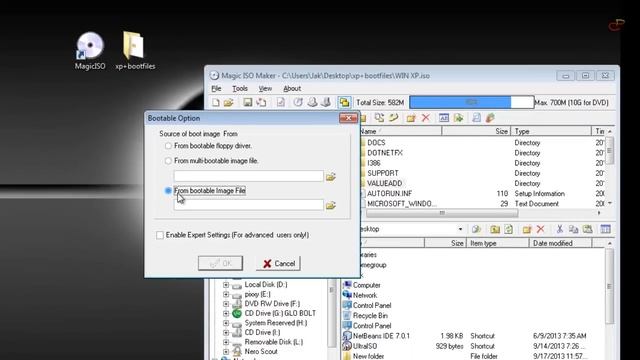640x360 pixels.
Task: Click the highlighted bootable disc icon beside Total Size
Action: click(x=344, y=102)
